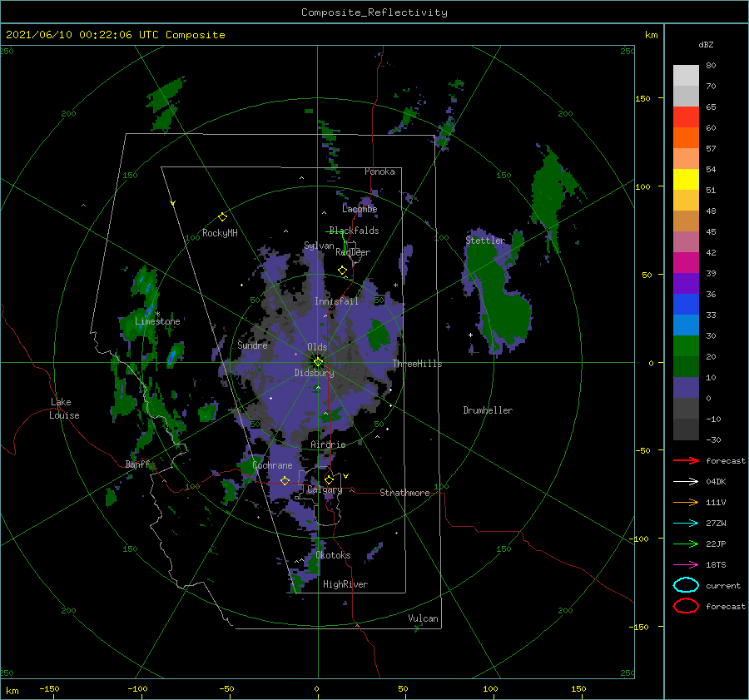The image size is (749, 700).
Task: Click the Strathmore city label
Action: pos(404,493)
